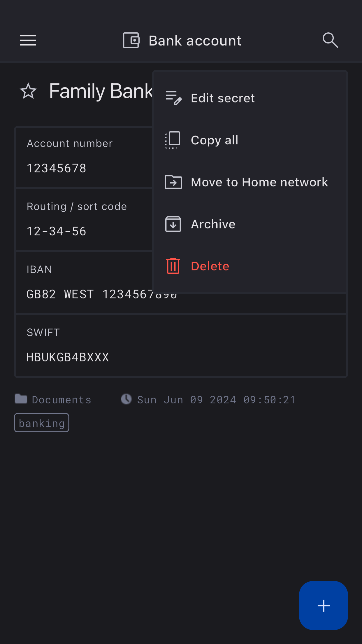Tap the blue plus add button

tap(323, 605)
